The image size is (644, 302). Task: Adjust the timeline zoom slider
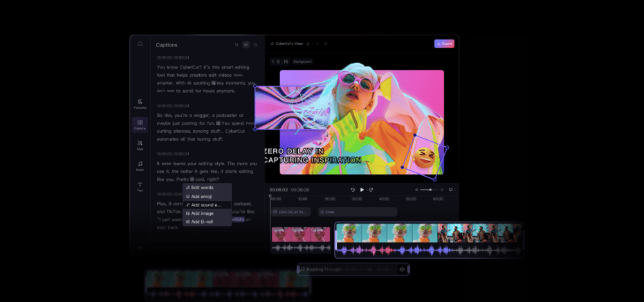429,190
